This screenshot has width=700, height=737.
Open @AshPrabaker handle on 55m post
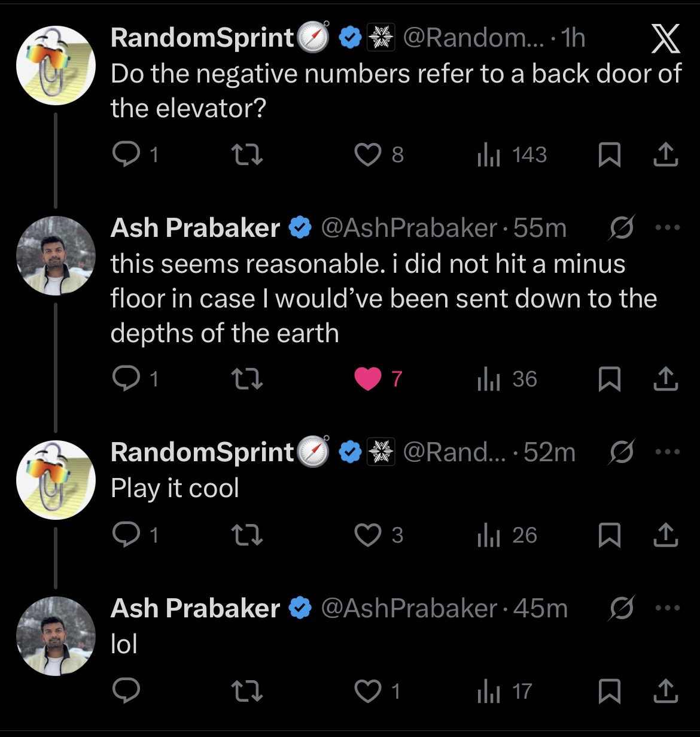(409, 228)
